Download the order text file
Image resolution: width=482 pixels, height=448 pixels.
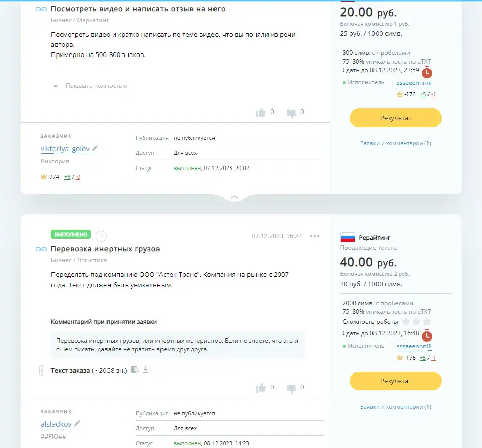(146, 370)
